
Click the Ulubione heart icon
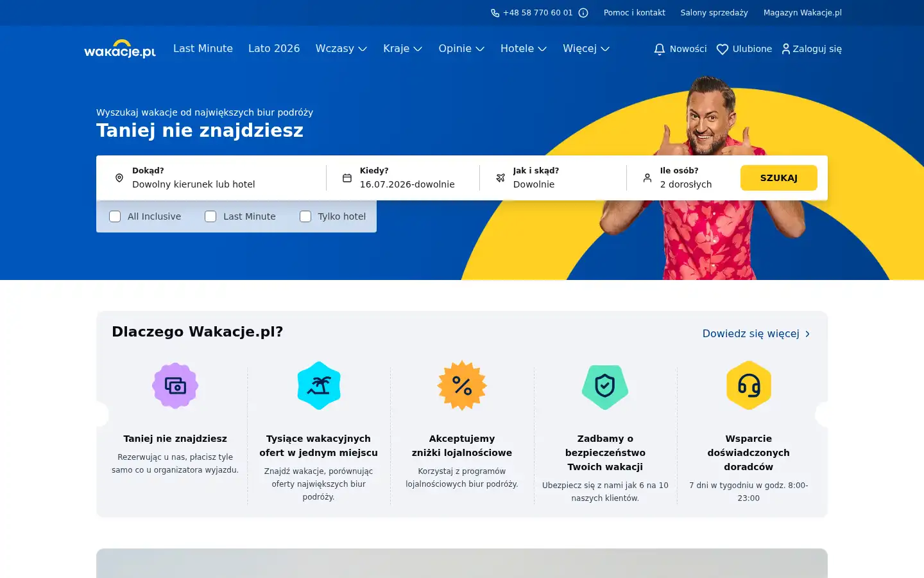723,49
